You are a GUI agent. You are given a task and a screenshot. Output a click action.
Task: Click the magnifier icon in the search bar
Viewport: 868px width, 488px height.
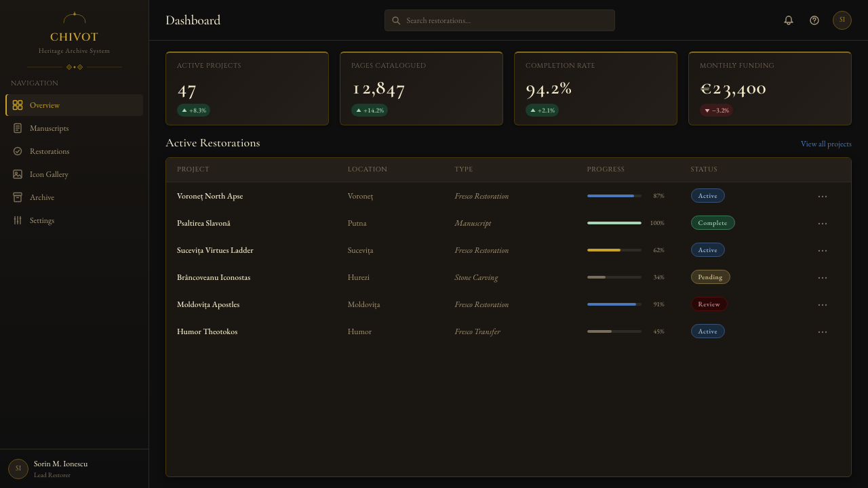pyautogui.click(x=396, y=20)
